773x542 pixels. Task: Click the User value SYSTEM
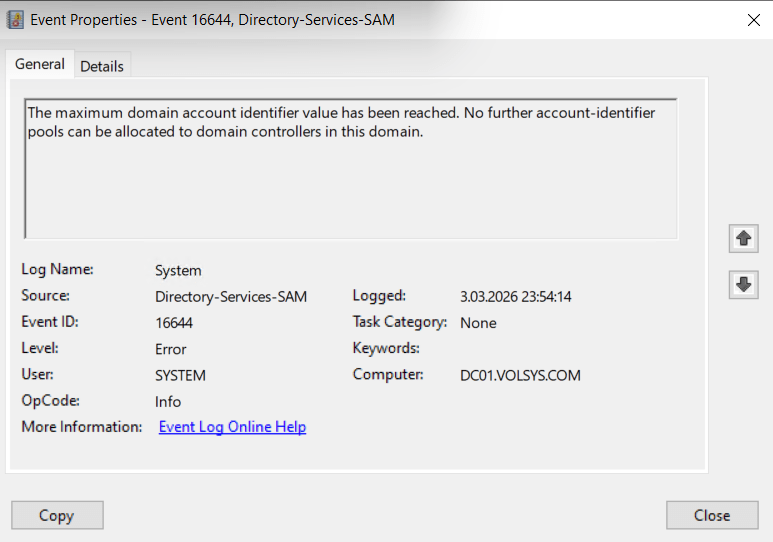click(180, 376)
